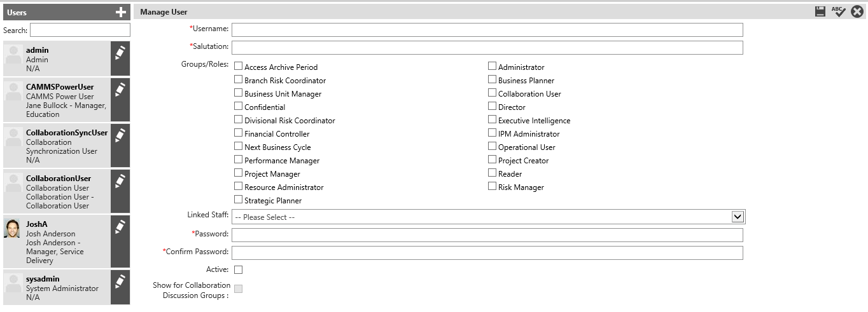Click the save floppy disk icon

821,11
